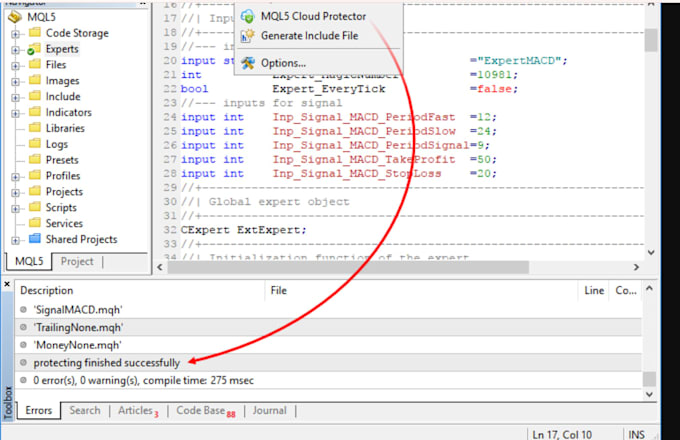Click the Presets folder icon
Image resolution: width=680 pixels, height=440 pixels.
coord(35,160)
